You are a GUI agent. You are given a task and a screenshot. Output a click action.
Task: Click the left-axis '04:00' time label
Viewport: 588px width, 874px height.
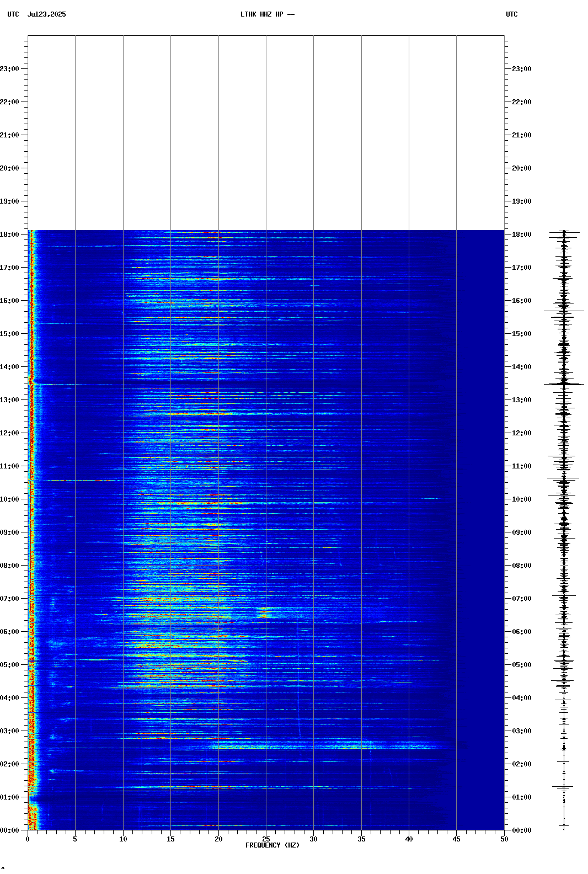click(x=9, y=698)
